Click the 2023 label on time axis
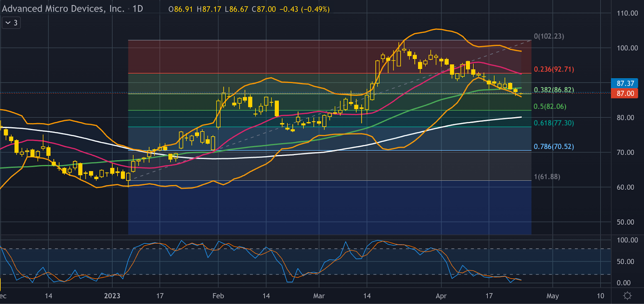The height and width of the screenshot is (304, 644). [112, 296]
